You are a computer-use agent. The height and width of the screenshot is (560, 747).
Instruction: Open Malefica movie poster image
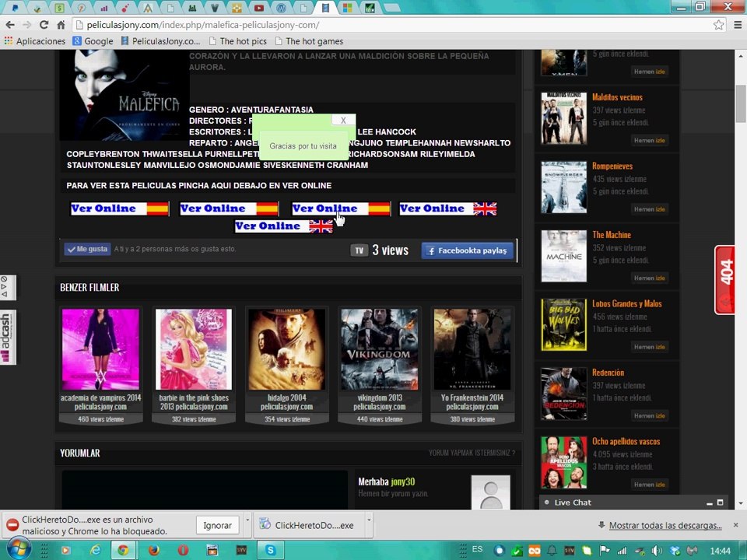[124, 95]
